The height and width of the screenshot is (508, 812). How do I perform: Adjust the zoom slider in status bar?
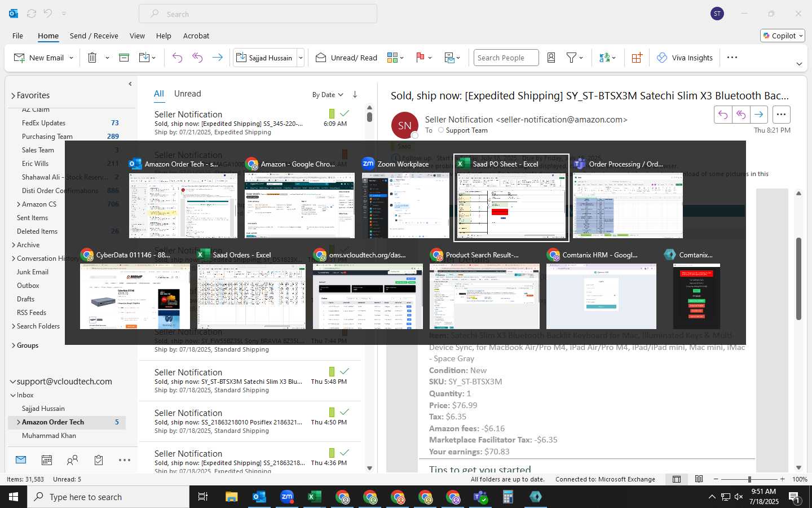(x=749, y=479)
